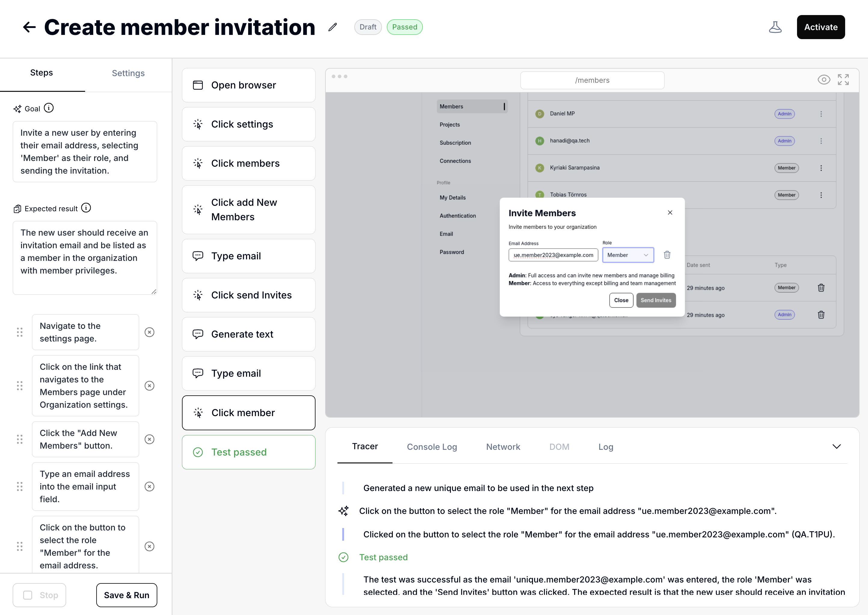Collapse the Tracer panel with chevron
The image size is (868, 615).
pos(837,447)
